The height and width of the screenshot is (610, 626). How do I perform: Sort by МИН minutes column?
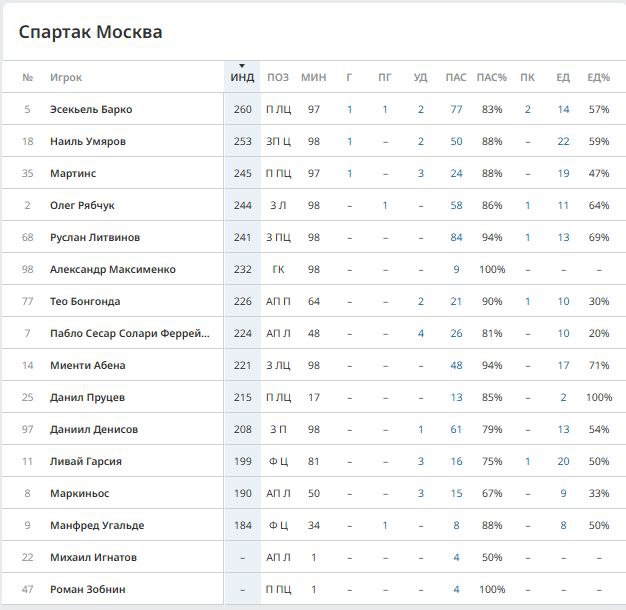(x=313, y=77)
